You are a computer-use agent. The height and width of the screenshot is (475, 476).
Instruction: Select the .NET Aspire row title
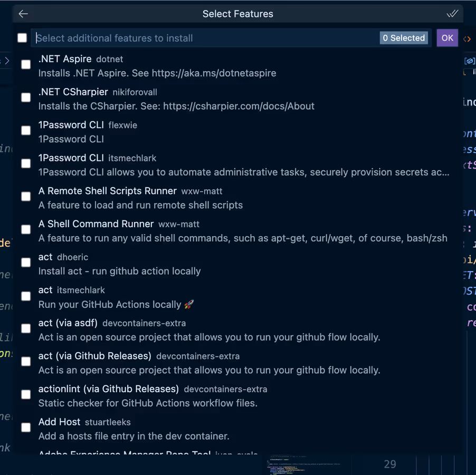(x=65, y=59)
